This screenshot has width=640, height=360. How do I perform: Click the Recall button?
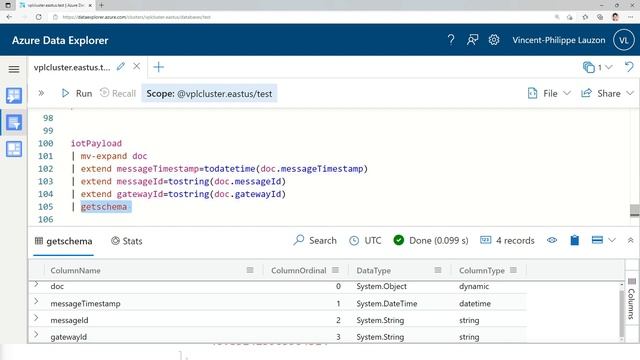pos(118,93)
